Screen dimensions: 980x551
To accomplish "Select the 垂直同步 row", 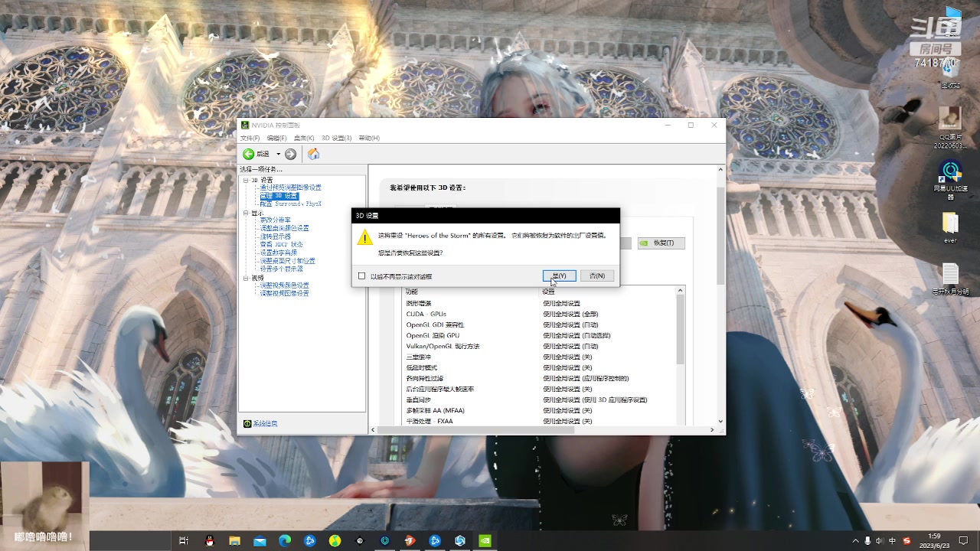I will tap(540, 399).
